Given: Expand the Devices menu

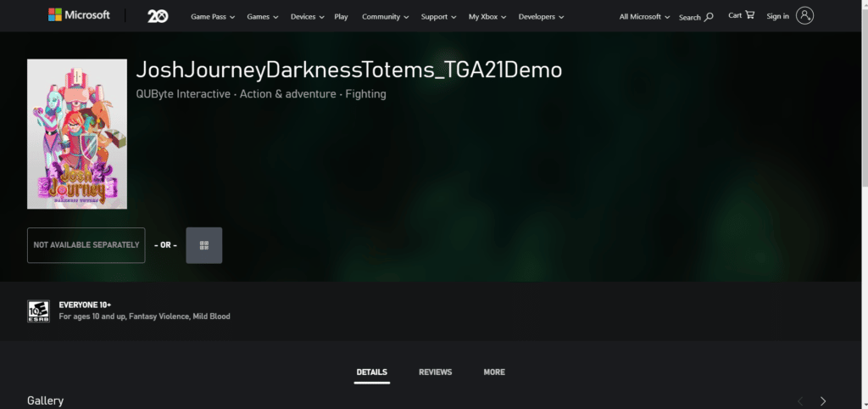Looking at the screenshot, I should [307, 17].
